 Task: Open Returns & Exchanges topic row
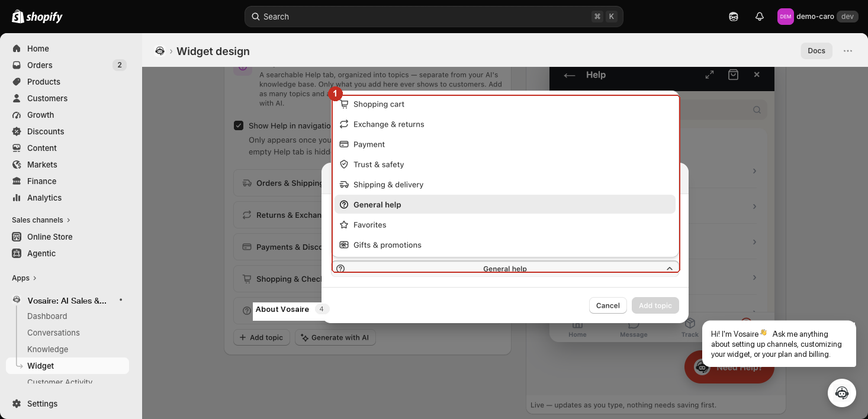tap(278, 215)
